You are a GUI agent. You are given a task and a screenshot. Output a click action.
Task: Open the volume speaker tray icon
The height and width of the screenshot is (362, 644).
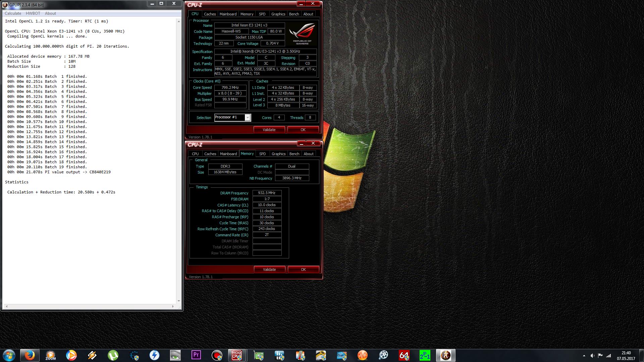[592, 356]
